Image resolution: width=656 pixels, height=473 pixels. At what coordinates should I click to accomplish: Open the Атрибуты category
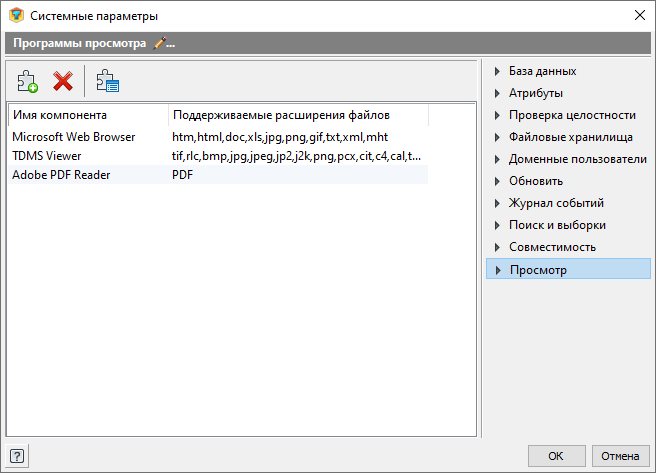coord(536,93)
